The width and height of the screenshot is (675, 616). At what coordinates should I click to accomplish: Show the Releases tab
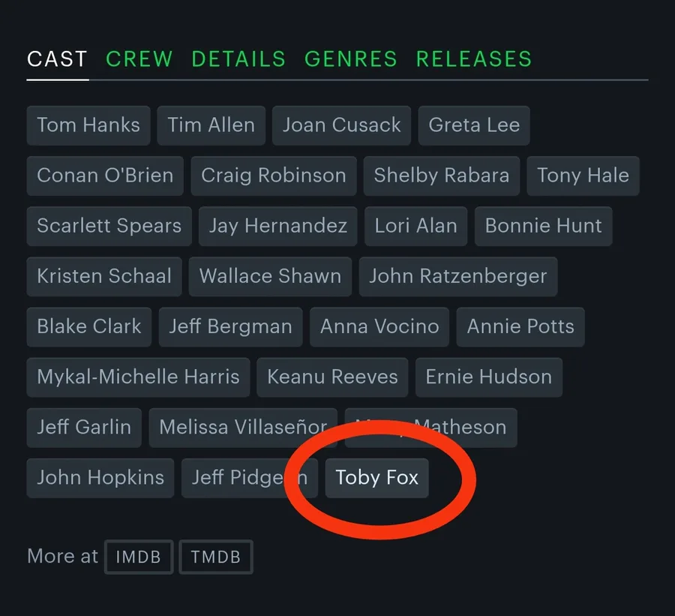pyautogui.click(x=474, y=59)
